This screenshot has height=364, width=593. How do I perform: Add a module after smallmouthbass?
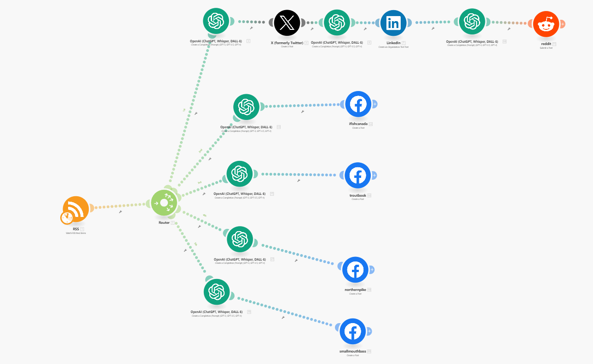pyautogui.click(x=369, y=331)
